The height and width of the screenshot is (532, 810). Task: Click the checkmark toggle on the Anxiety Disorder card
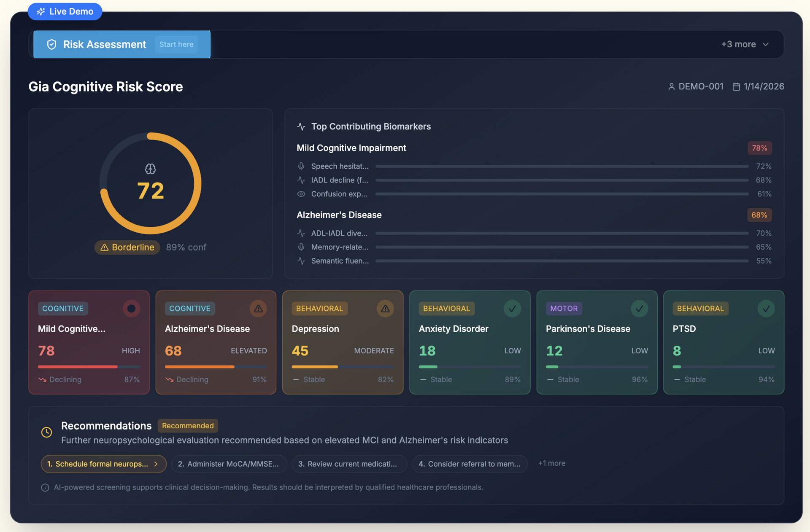(x=512, y=308)
